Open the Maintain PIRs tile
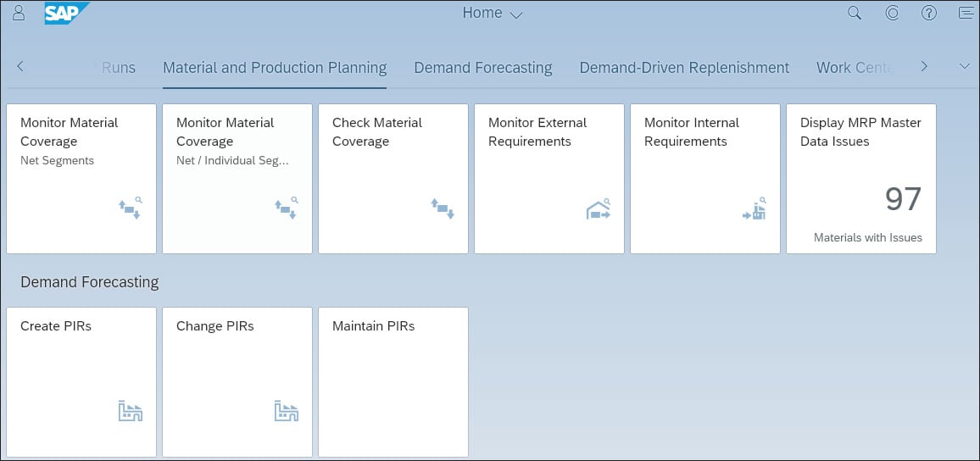The height and width of the screenshot is (461, 980). 393,381
